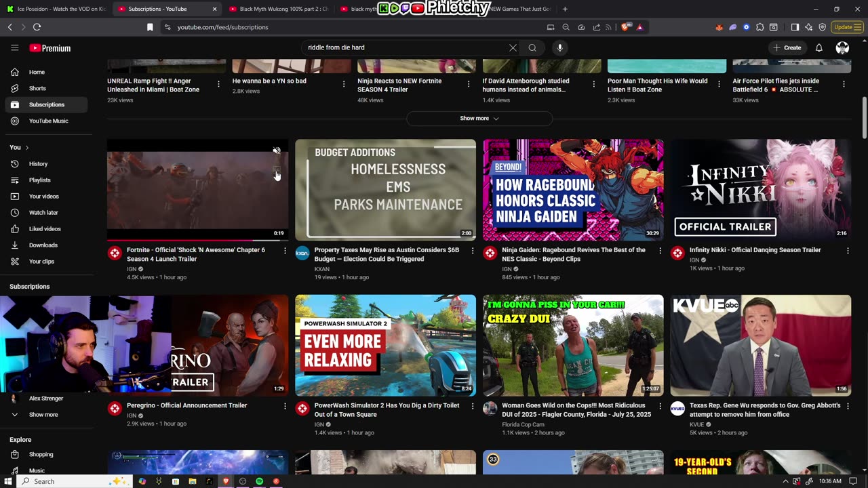Screen dimensions: 868x488
Task: Open options for the Infinity Nikki trailer
Action: 848,251
